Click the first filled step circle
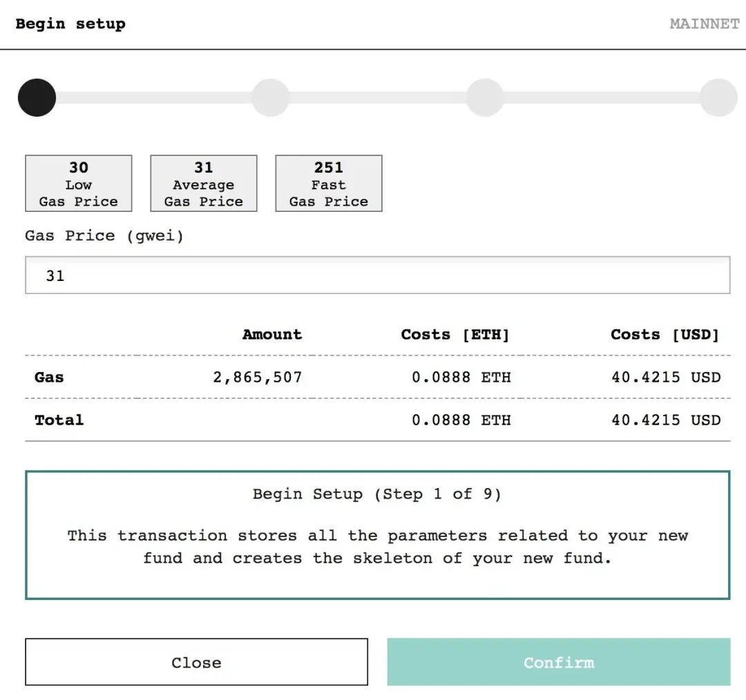Screen dimensions: 746x700 point(37,97)
